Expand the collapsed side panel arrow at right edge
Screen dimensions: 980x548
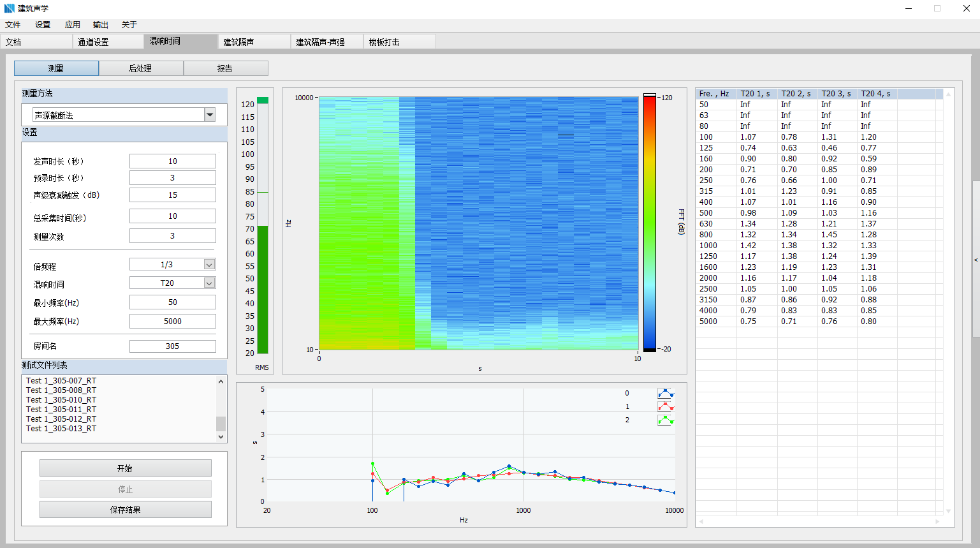tap(976, 260)
